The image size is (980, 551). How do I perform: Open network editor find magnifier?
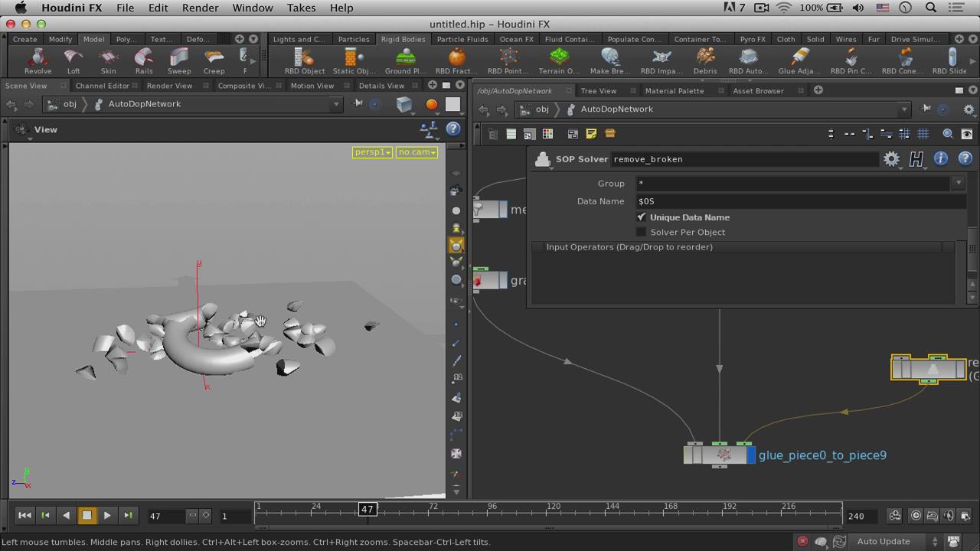tap(948, 134)
